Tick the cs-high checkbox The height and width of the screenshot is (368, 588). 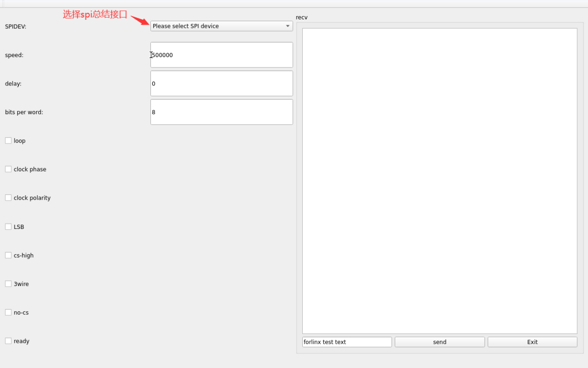(x=8, y=255)
